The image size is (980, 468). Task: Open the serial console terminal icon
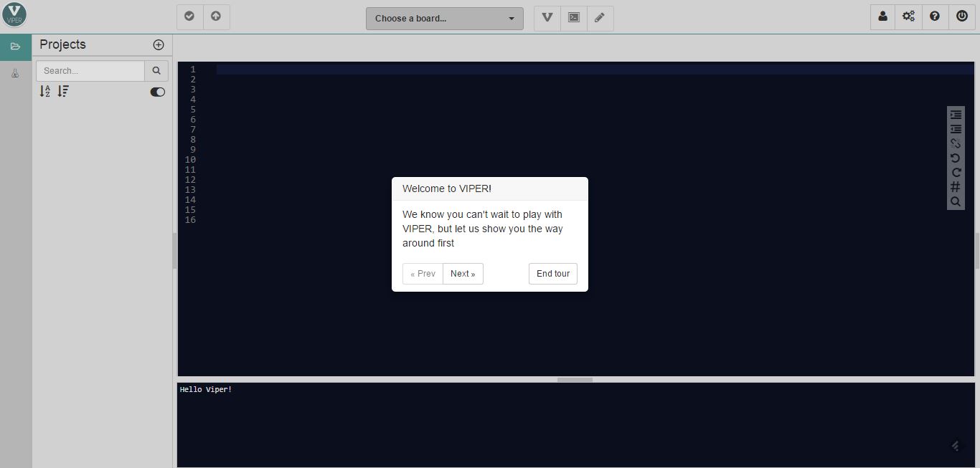pyautogui.click(x=574, y=18)
